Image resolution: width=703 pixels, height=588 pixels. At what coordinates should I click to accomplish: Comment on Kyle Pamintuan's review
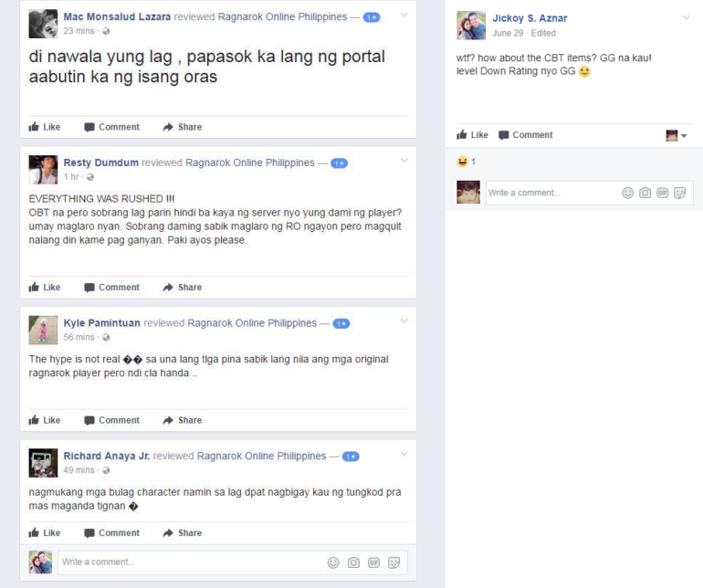coord(112,420)
